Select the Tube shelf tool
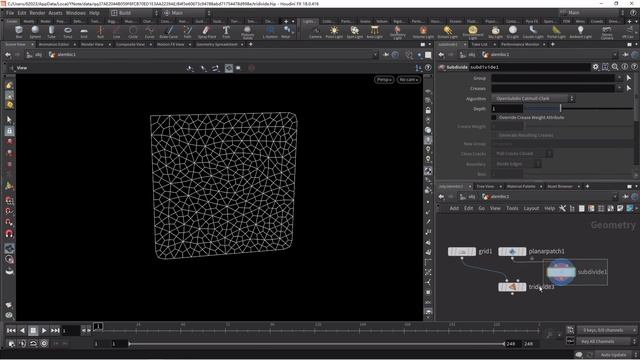The image size is (640, 360). click(x=51, y=31)
